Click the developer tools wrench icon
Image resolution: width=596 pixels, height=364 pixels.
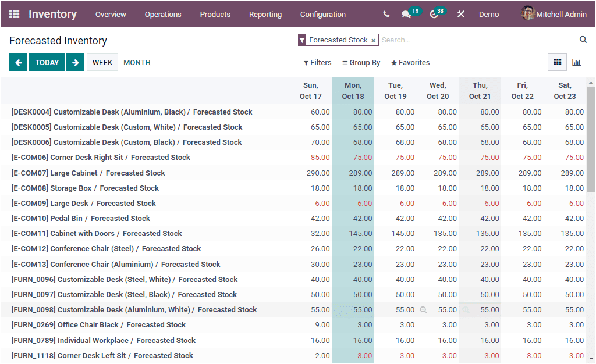click(x=460, y=14)
